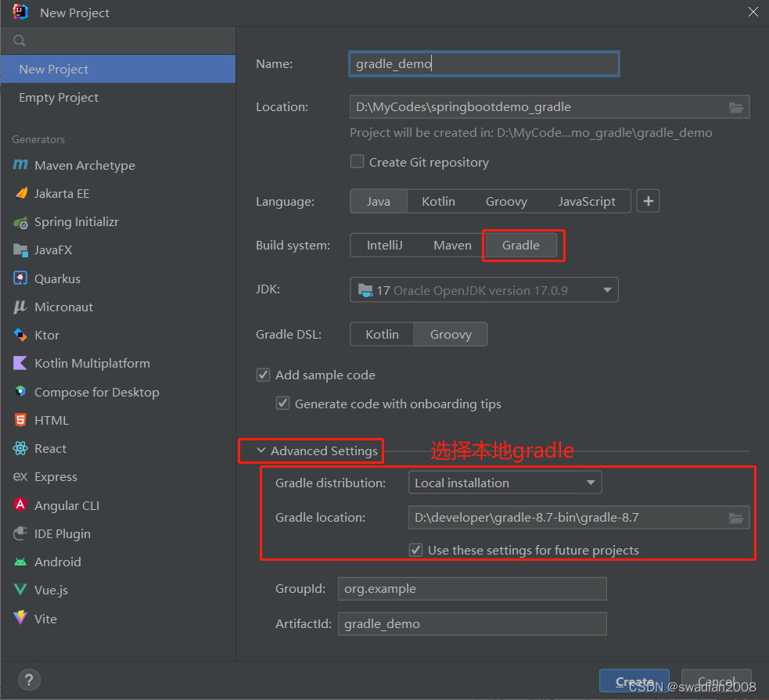
Task: Enable the Create Git repository checkbox
Action: 357,162
